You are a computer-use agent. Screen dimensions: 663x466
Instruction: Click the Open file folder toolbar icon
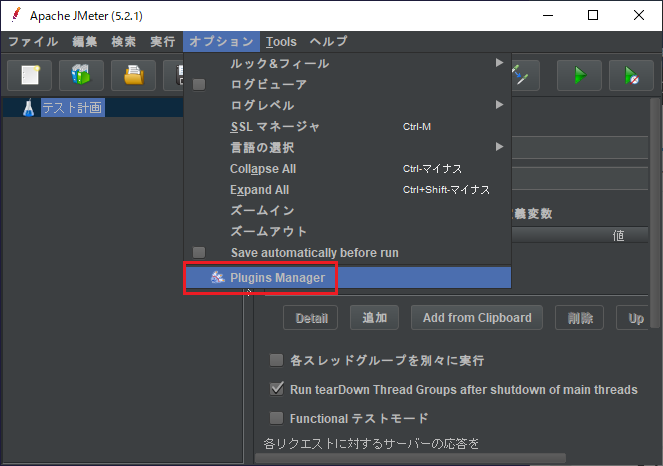pos(134,75)
